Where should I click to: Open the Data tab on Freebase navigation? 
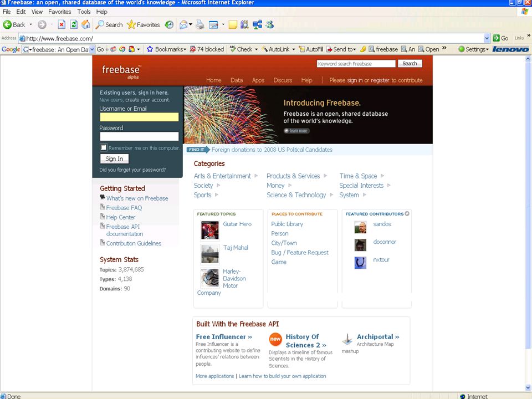pos(237,80)
